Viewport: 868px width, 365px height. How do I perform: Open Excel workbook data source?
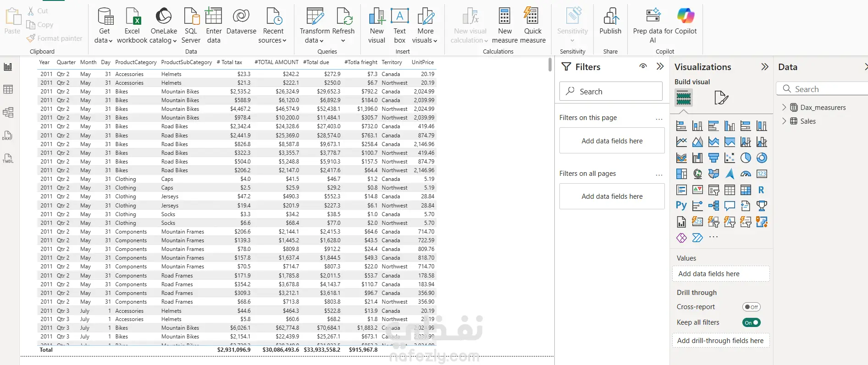[x=132, y=26]
